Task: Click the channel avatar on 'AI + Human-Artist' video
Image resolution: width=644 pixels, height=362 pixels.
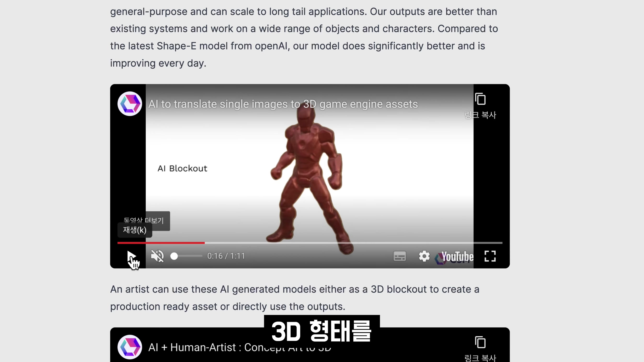Action: tap(130, 347)
